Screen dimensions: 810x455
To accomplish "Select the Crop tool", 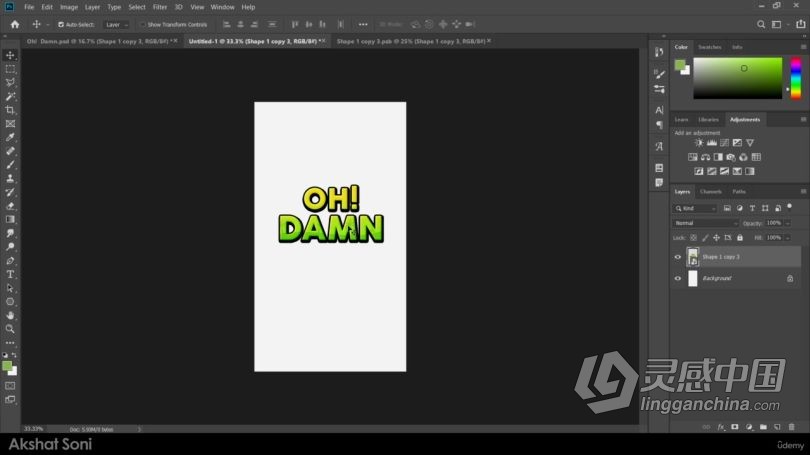I will (10, 110).
